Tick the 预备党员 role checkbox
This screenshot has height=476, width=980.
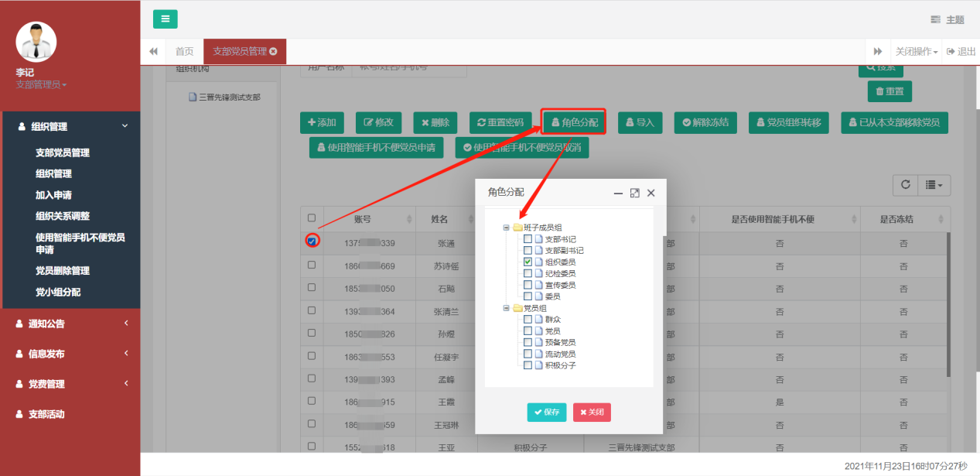(528, 342)
